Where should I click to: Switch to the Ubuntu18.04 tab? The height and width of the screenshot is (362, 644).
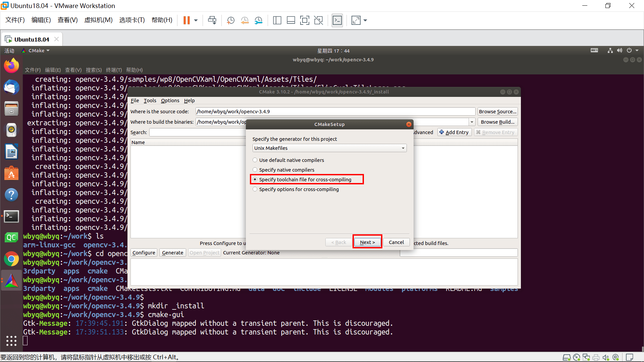coord(32,39)
